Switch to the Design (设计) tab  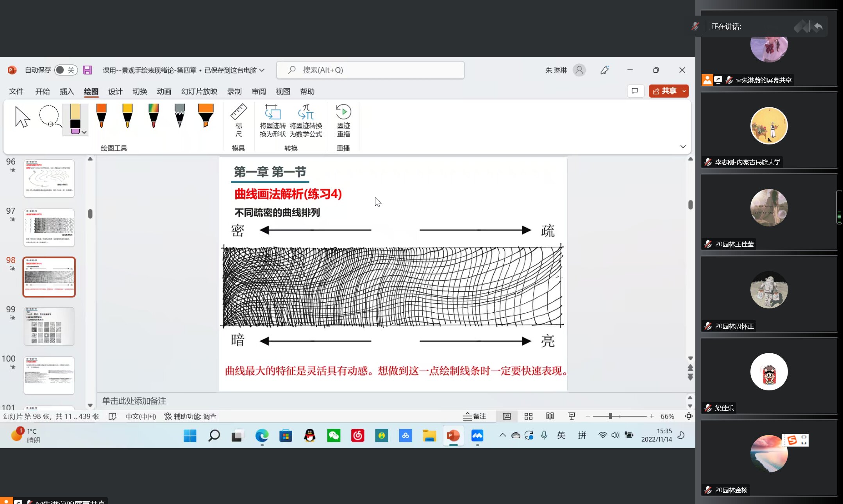[115, 91]
